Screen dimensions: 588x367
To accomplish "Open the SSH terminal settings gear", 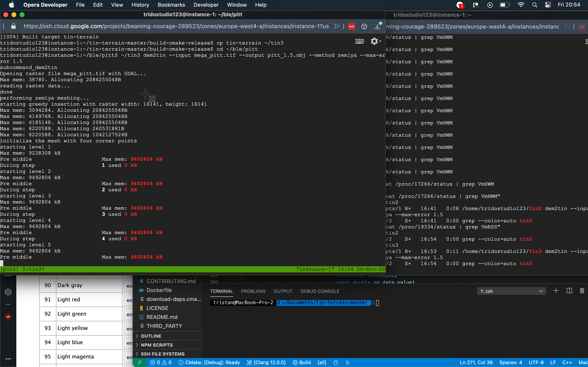I will (x=374, y=41).
